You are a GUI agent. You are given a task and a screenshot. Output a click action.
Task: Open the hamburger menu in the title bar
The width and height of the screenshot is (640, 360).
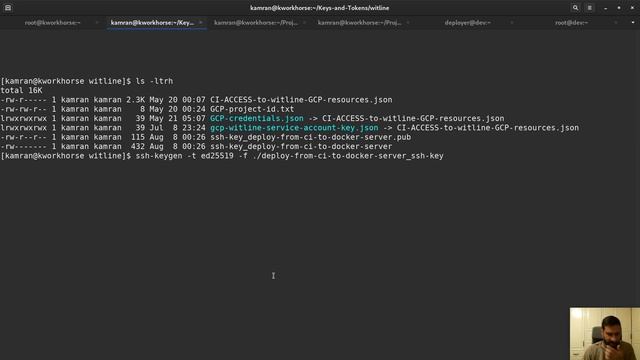click(589, 8)
